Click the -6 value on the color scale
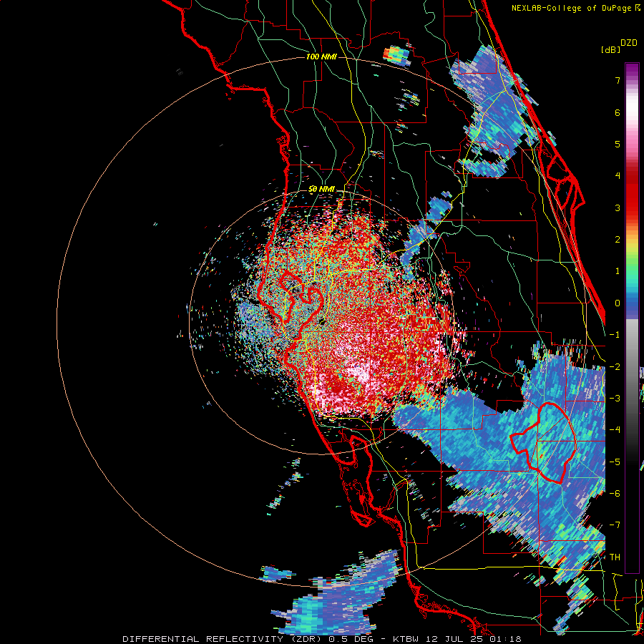644x644 pixels. (615, 494)
